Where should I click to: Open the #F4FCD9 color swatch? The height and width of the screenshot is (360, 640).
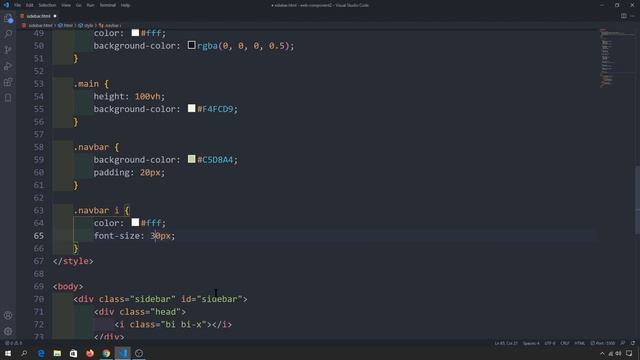point(191,108)
